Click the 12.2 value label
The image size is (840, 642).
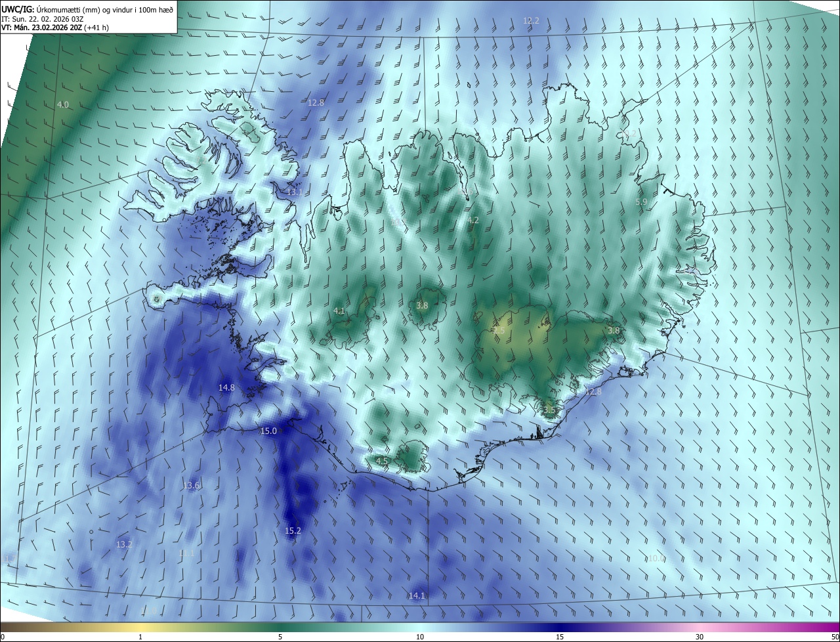[x=531, y=21]
